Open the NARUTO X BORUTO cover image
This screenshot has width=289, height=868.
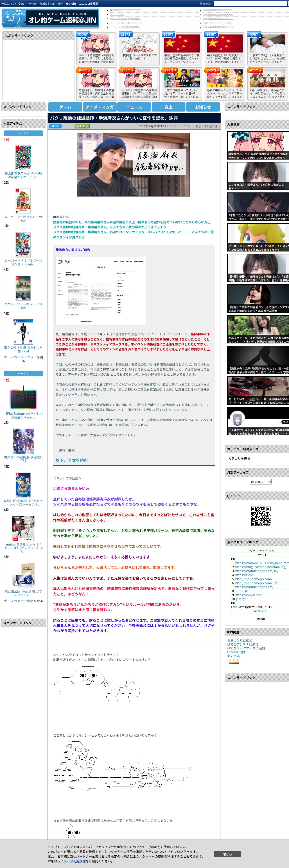tap(23, 484)
